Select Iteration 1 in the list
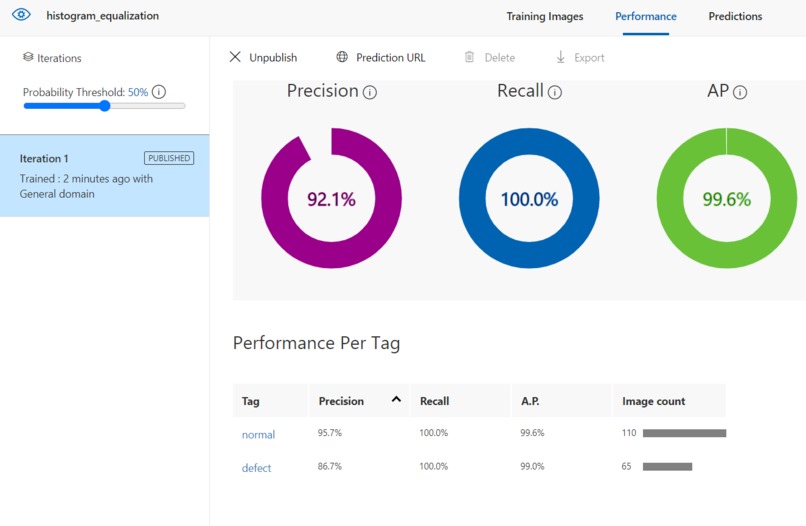This screenshot has width=806, height=526. (x=104, y=176)
